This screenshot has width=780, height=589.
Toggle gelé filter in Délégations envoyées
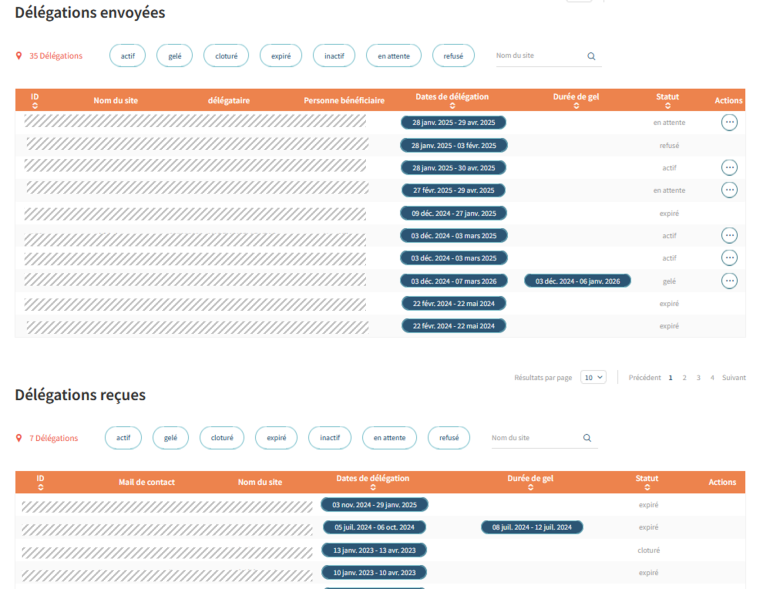[x=175, y=56]
